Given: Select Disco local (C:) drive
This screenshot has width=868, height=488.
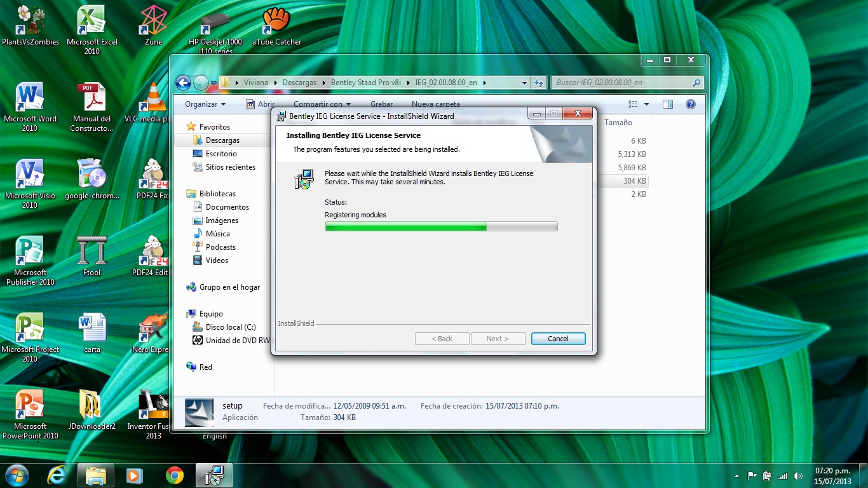Looking at the screenshot, I should [230, 327].
